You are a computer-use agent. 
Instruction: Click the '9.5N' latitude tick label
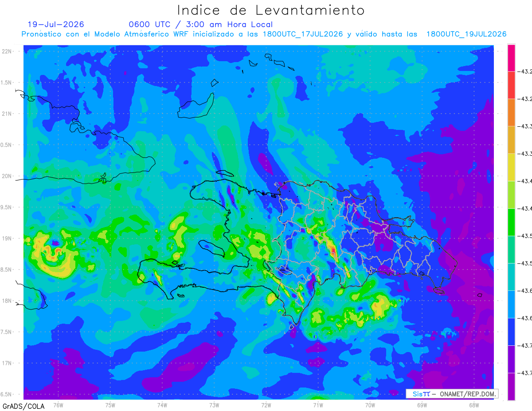pos(6,207)
